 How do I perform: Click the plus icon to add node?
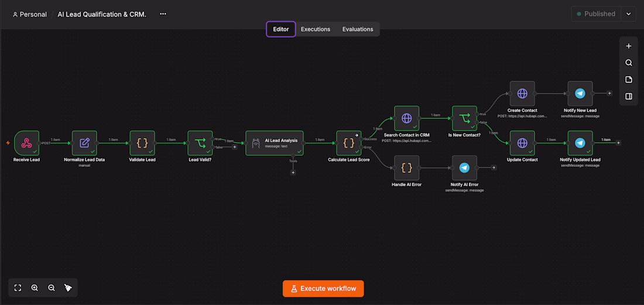coord(628,46)
